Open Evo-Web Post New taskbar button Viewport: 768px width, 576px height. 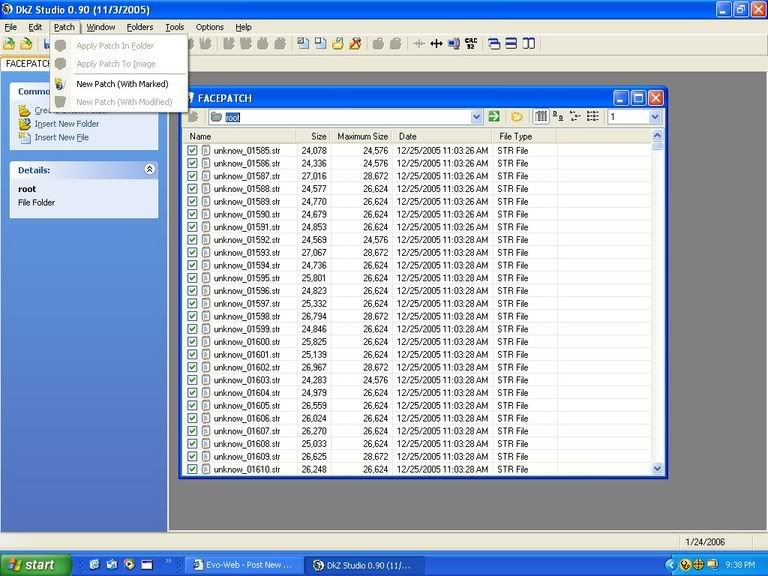(243, 565)
